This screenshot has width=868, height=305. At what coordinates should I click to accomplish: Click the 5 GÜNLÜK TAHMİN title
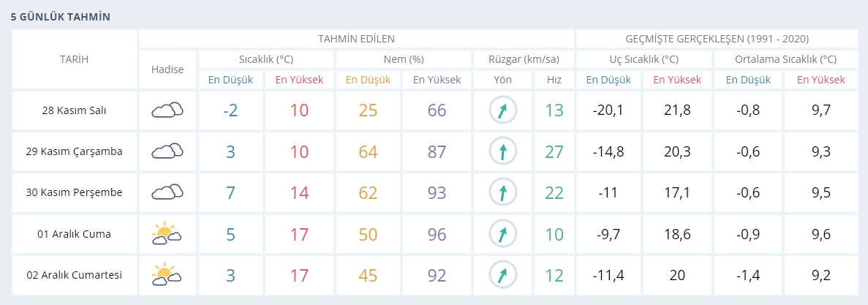(x=61, y=17)
